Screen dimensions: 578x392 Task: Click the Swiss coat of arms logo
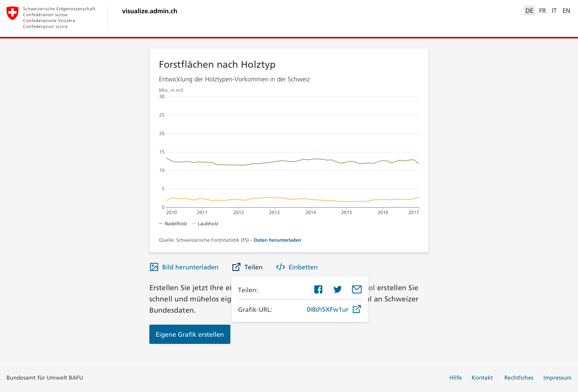(x=12, y=13)
